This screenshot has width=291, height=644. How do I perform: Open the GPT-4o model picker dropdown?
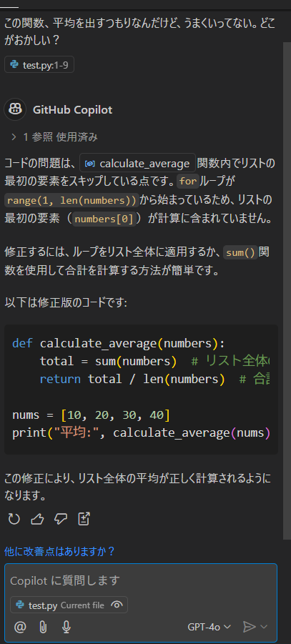(x=209, y=627)
